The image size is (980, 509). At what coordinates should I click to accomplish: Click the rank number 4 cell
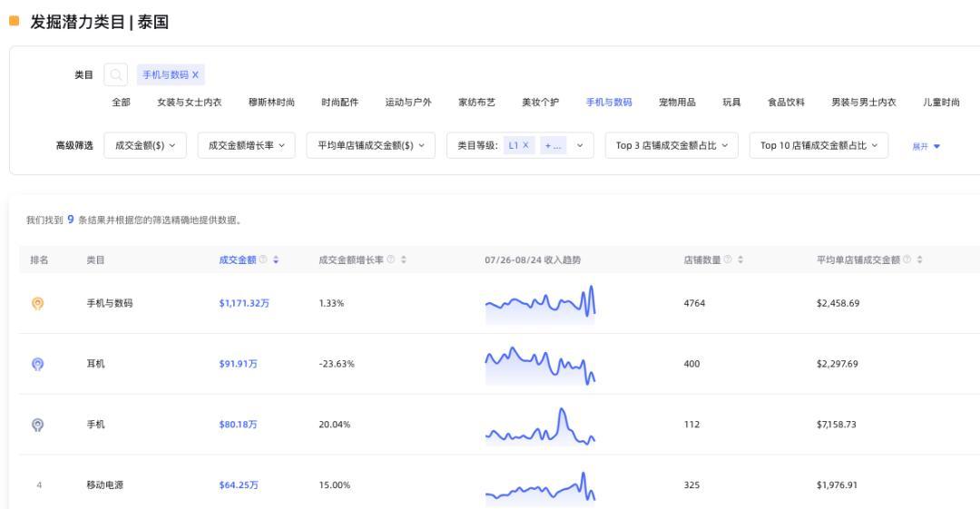[39, 485]
